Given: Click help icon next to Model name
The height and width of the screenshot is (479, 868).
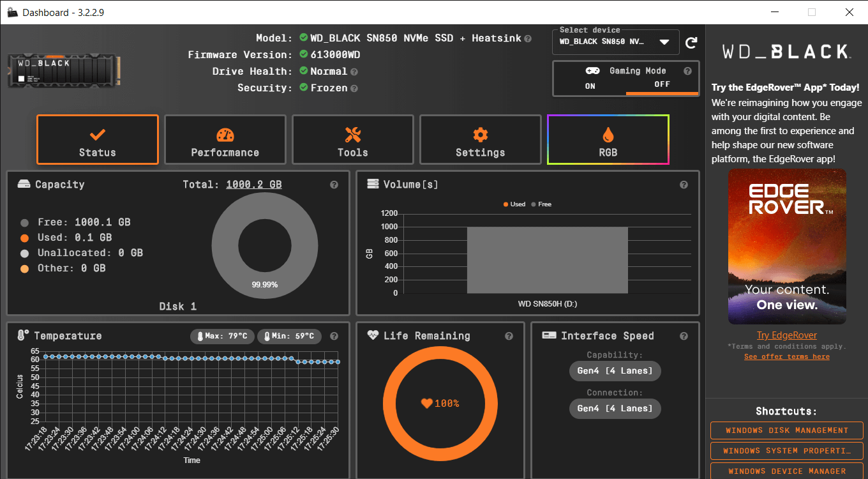Looking at the screenshot, I should [x=528, y=39].
